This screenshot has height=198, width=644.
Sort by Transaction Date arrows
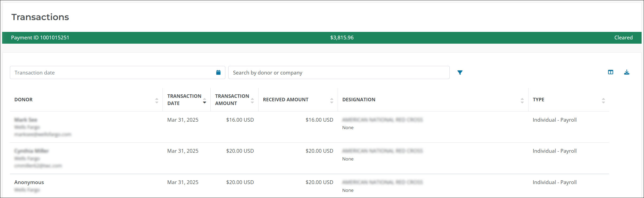click(x=205, y=101)
